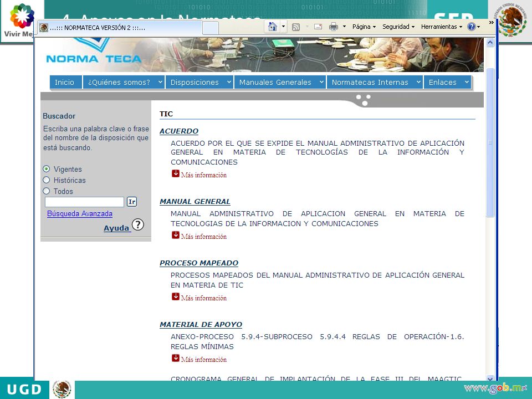Open the PROCESO MAPEADO heading link
Screen dimensions: 532x399
pyautogui.click(x=199, y=263)
